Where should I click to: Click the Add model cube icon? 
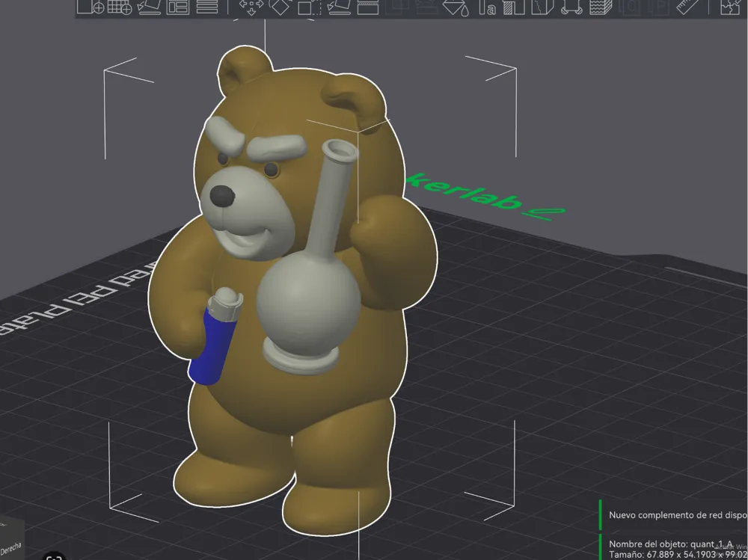click(91, 7)
